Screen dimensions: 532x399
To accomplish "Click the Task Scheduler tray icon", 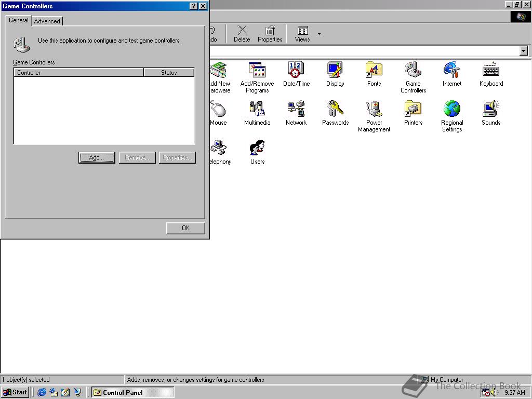I will 486,393.
